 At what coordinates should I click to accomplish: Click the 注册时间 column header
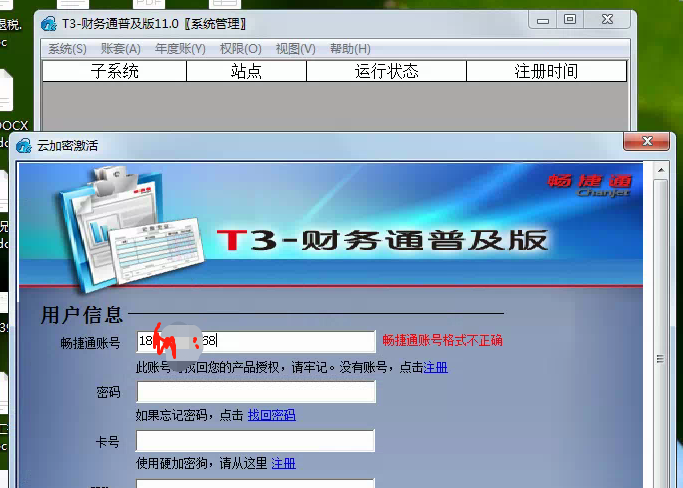tap(546, 71)
